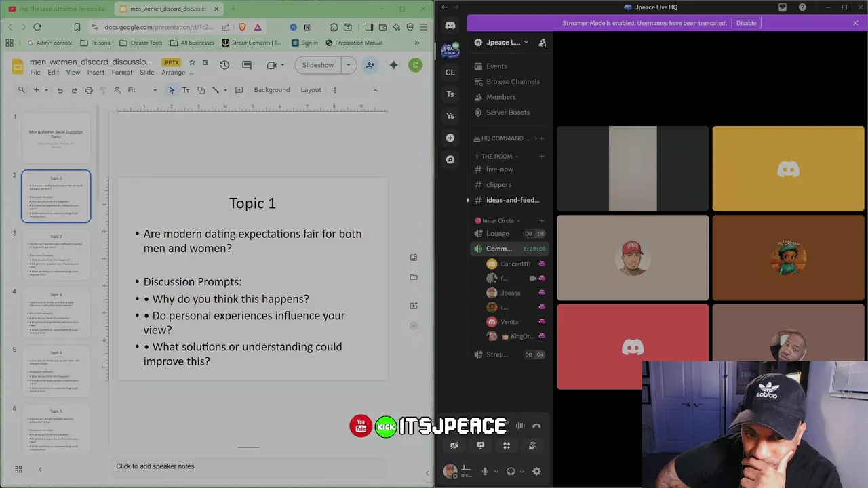Toggle Discord camera on
The width and height of the screenshot is (868, 488).
pyautogui.click(x=454, y=445)
